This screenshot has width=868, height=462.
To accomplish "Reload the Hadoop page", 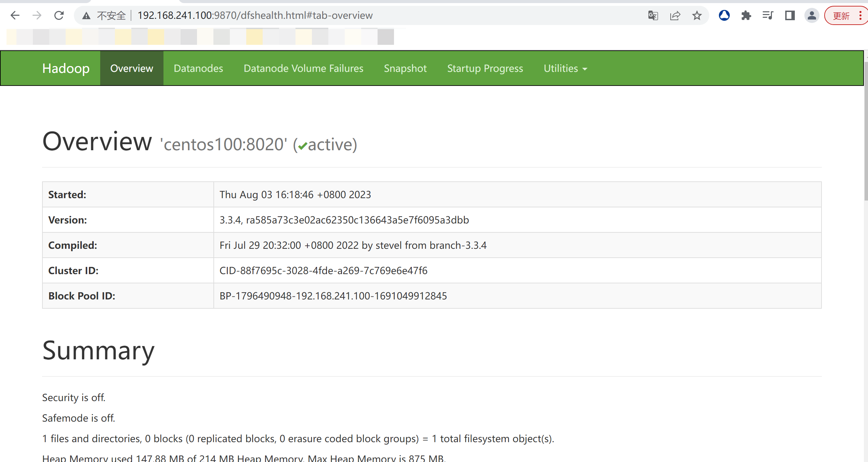I will click(59, 15).
